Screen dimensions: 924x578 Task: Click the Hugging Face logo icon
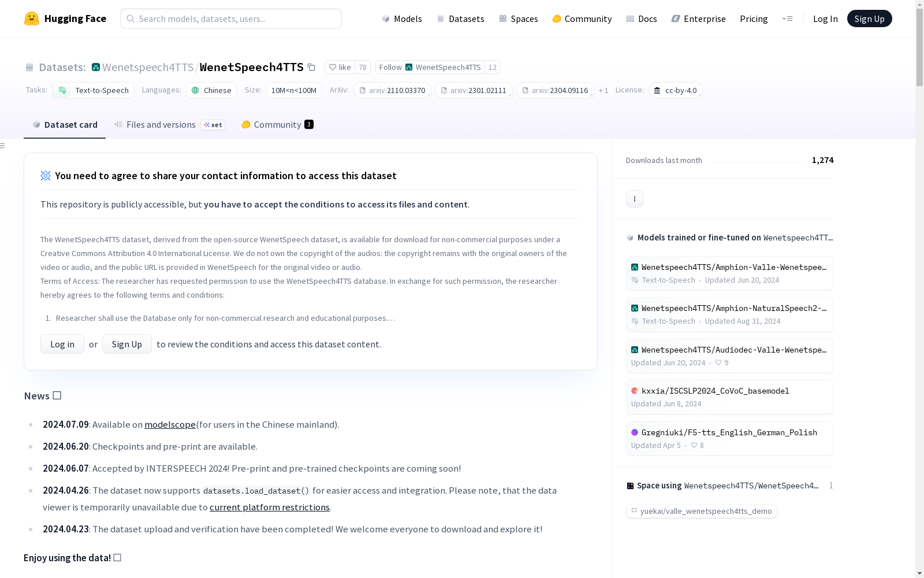coord(32,18)
